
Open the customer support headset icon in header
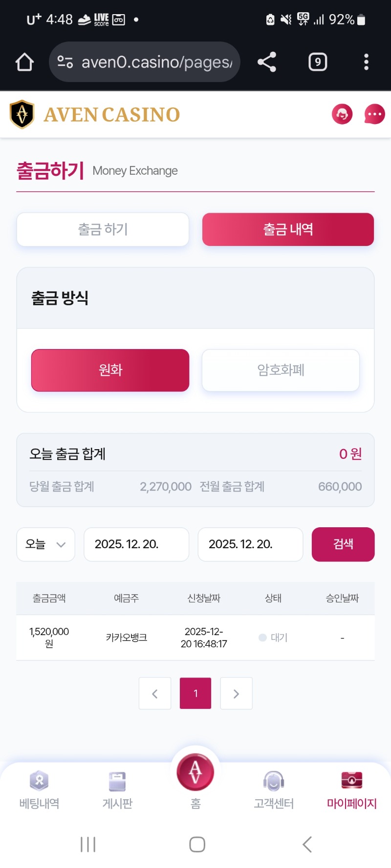(342, 114)
